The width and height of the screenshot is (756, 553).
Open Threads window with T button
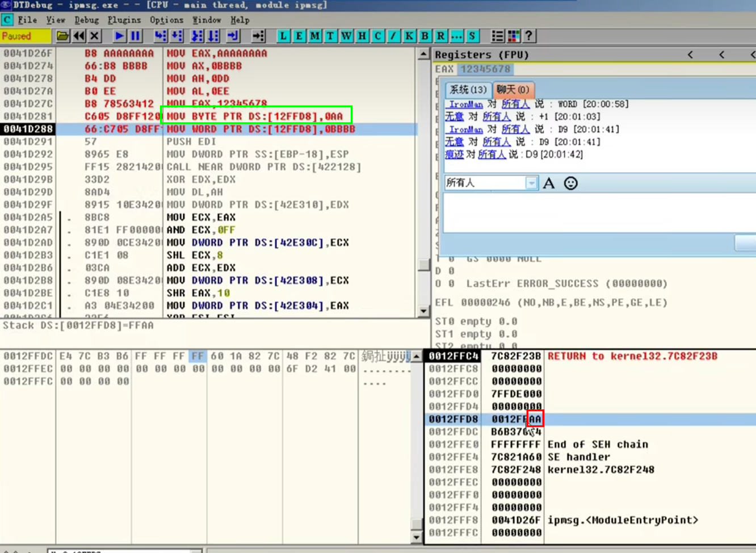point(330,36)
